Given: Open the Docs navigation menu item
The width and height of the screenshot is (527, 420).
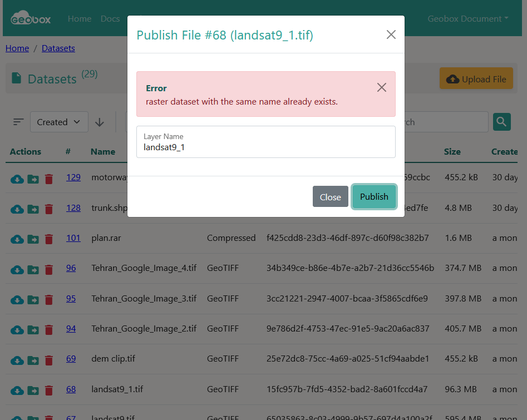Looking at the screenshot, I should pos(110,19).
